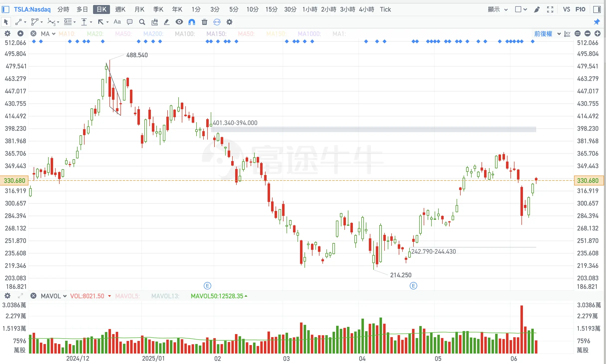Click the February earnings E marker
This screenshot has width=606, height=364.
coord(207,286)
